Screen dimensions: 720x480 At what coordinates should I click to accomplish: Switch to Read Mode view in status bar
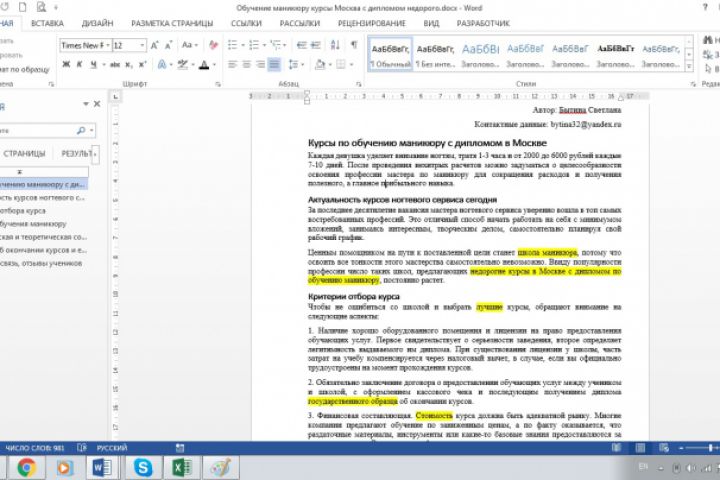[x=616, y=447]
